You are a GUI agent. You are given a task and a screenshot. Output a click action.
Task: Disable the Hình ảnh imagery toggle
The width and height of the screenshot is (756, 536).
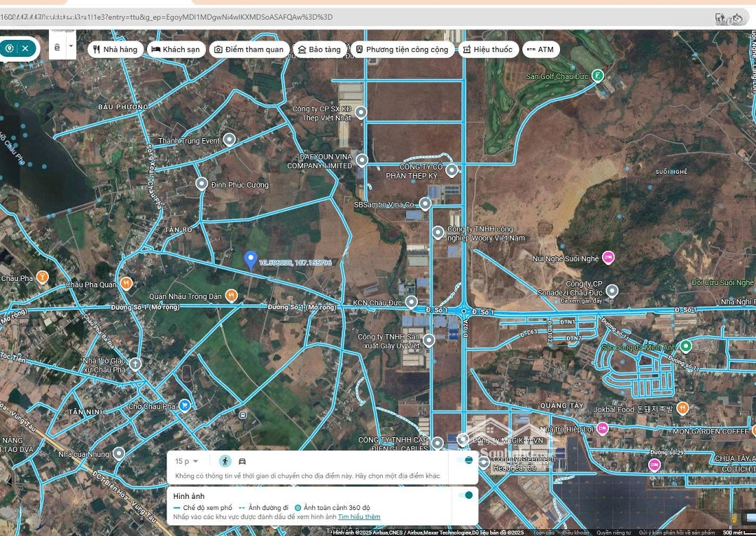[x=465, y=495]
